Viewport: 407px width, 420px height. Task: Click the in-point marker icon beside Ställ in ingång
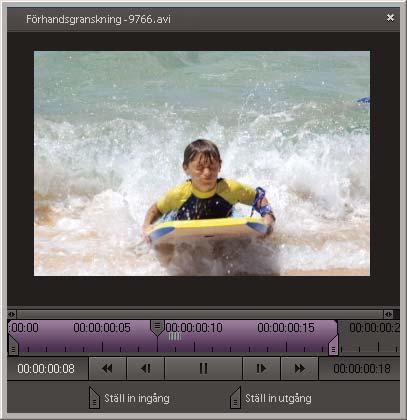point(94,398)
